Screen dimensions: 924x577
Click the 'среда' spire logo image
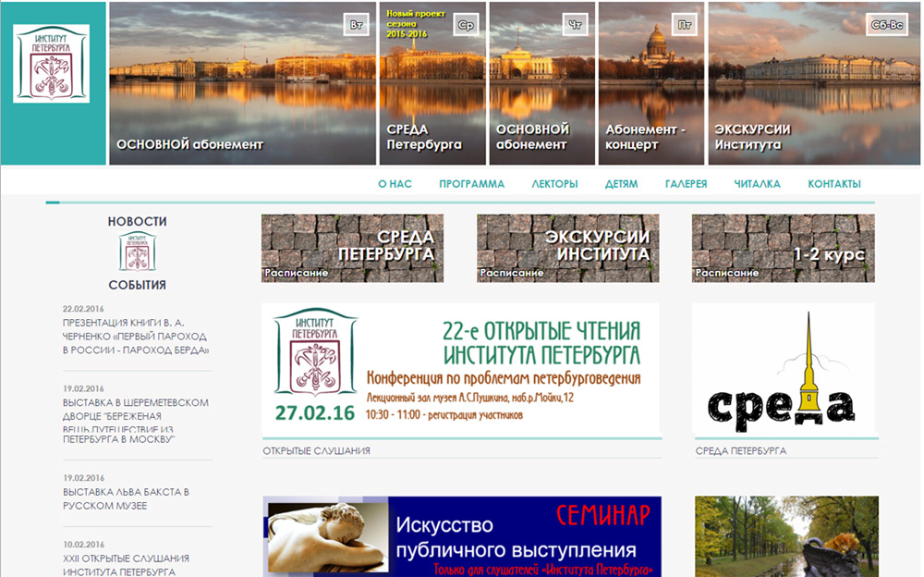point(784,369)
